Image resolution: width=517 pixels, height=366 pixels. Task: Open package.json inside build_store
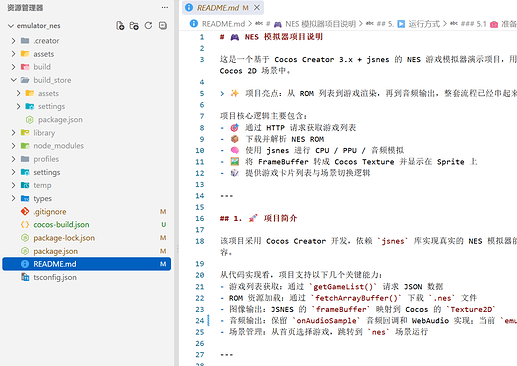pyautogui.click(x=60, y=119)
